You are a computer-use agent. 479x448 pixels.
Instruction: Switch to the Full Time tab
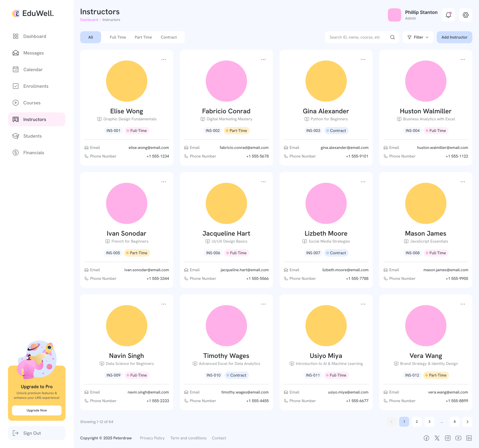[118, 37]
